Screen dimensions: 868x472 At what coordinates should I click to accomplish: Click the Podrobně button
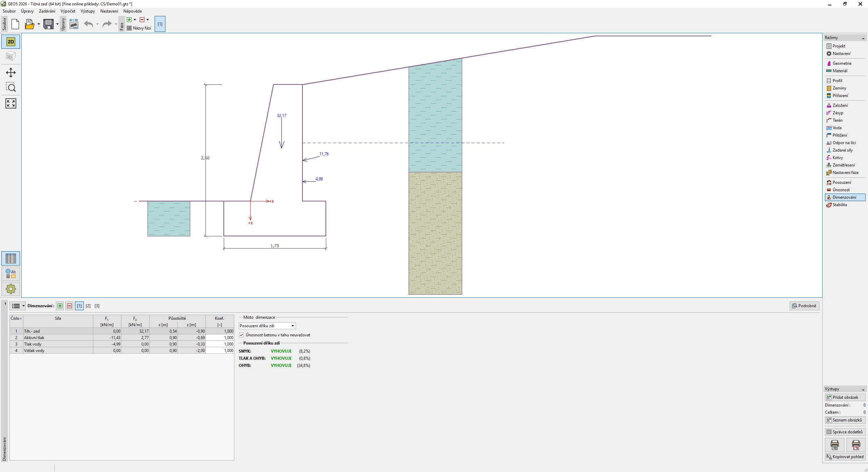[x=804, y=306]
